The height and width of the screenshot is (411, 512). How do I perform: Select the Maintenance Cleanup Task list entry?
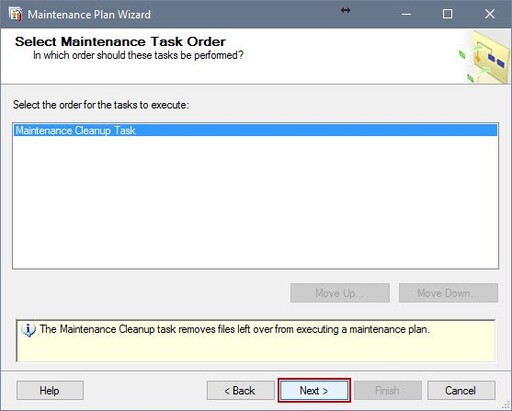tap(255, 130)
